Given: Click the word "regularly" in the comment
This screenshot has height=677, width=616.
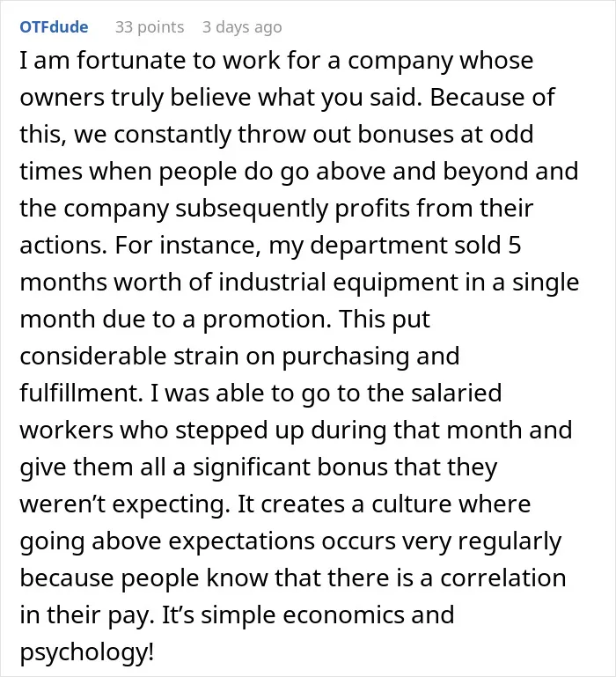Looking at the screenshot, I should (510, 541).
